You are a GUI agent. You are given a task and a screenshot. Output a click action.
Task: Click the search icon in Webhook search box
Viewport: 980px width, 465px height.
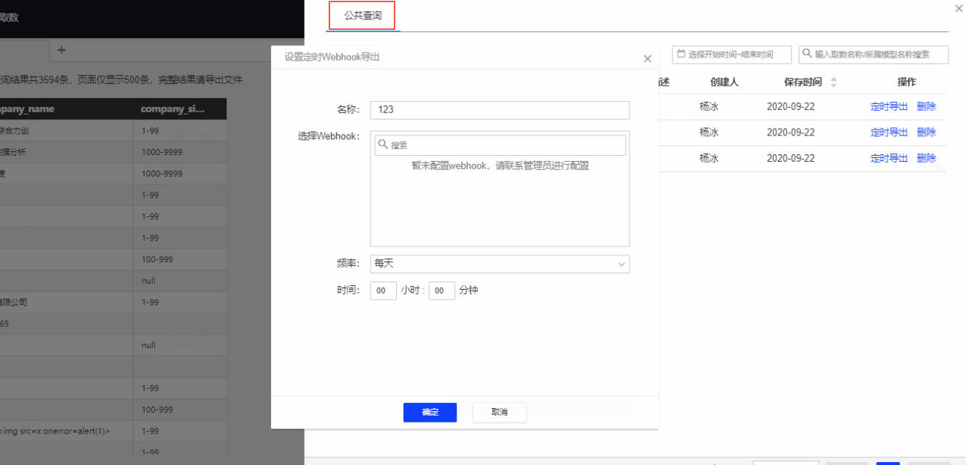[382, 145]
